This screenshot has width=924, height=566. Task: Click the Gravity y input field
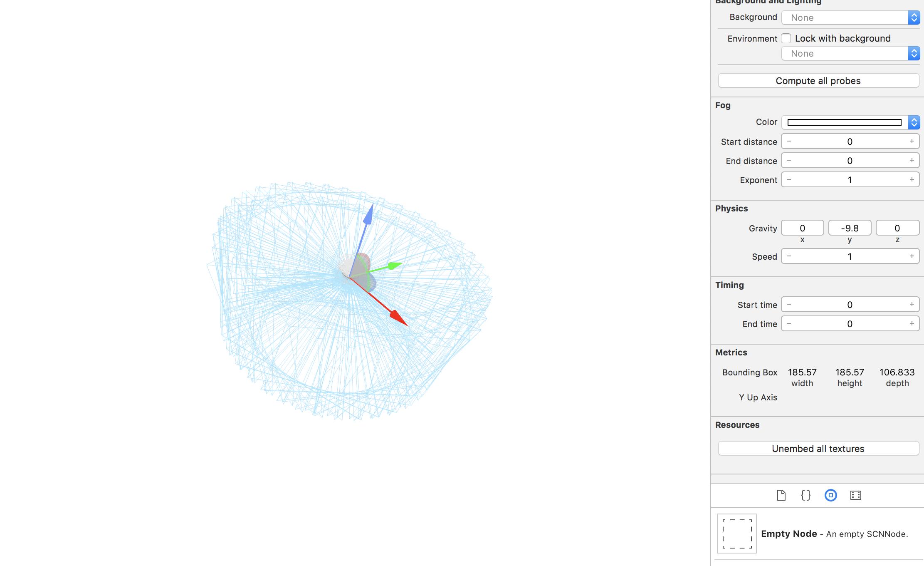coord(850,228)
